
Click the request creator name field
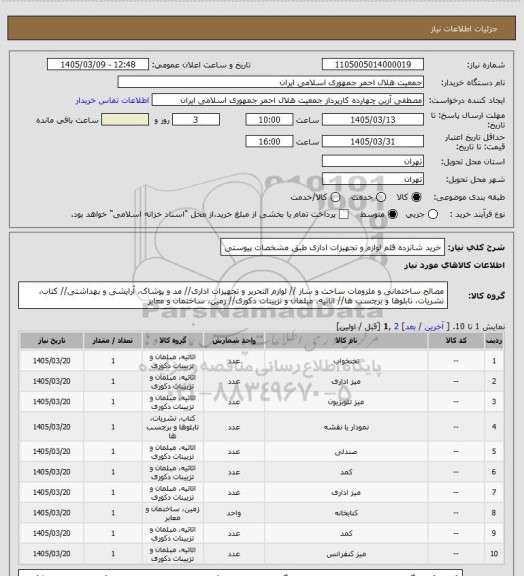pyautogui.click(x=288, y=100)
